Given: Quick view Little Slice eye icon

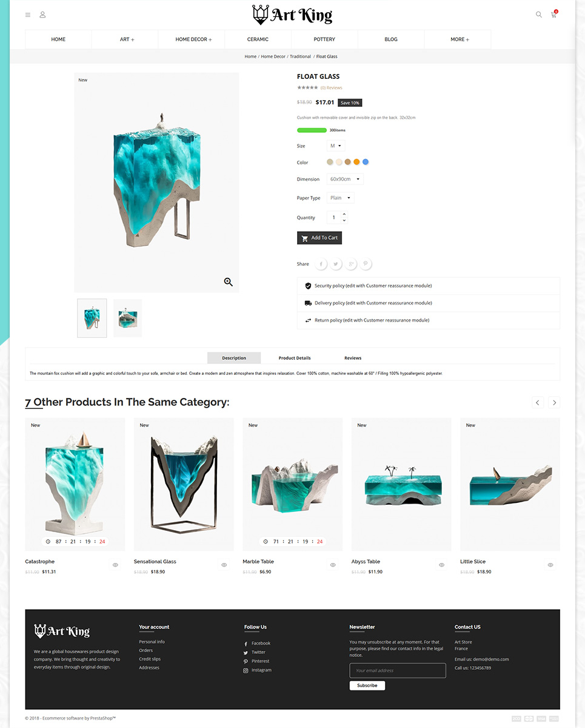Looking at the screenshot, I should [550, 565].
